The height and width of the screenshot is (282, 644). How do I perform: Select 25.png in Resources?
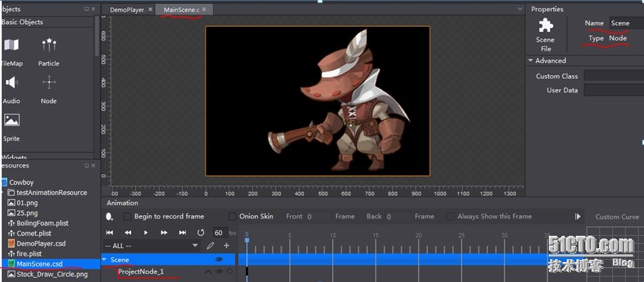click(x=27, y=213)
